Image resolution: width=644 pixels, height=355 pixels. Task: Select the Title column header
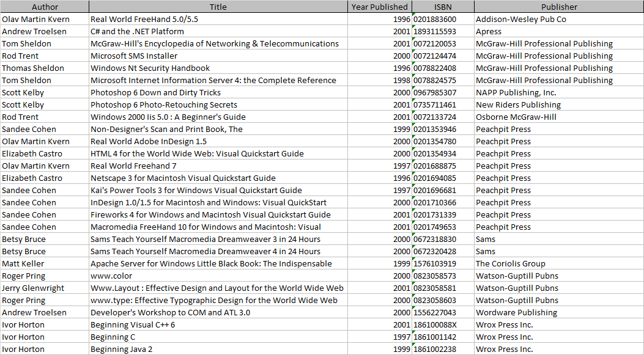[218, 7]
